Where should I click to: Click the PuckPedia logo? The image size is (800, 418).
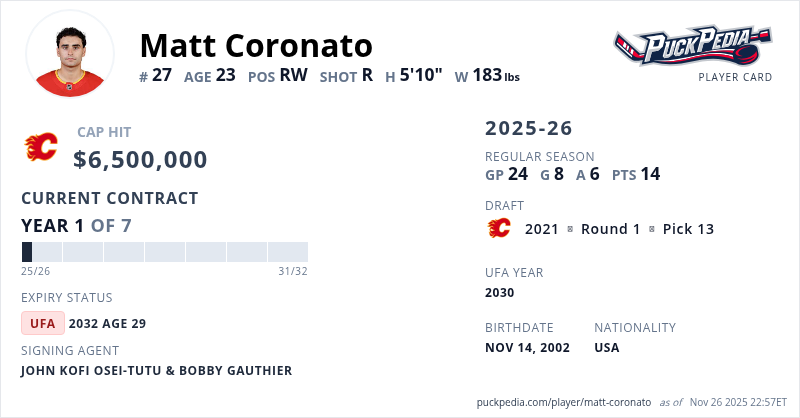[693, 46]
